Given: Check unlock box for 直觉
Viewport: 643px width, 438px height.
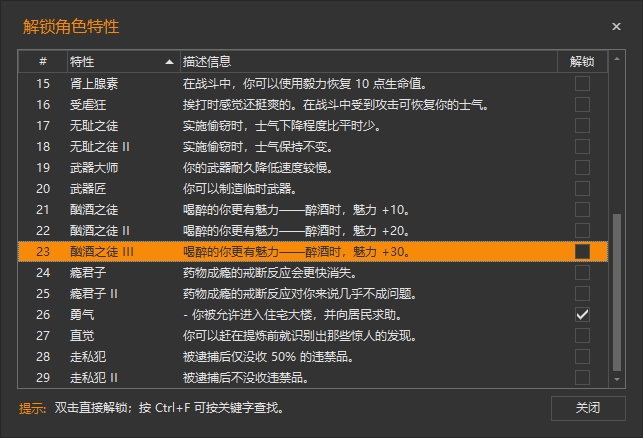Looking at the screenshot, I should (x=582, y=336).
